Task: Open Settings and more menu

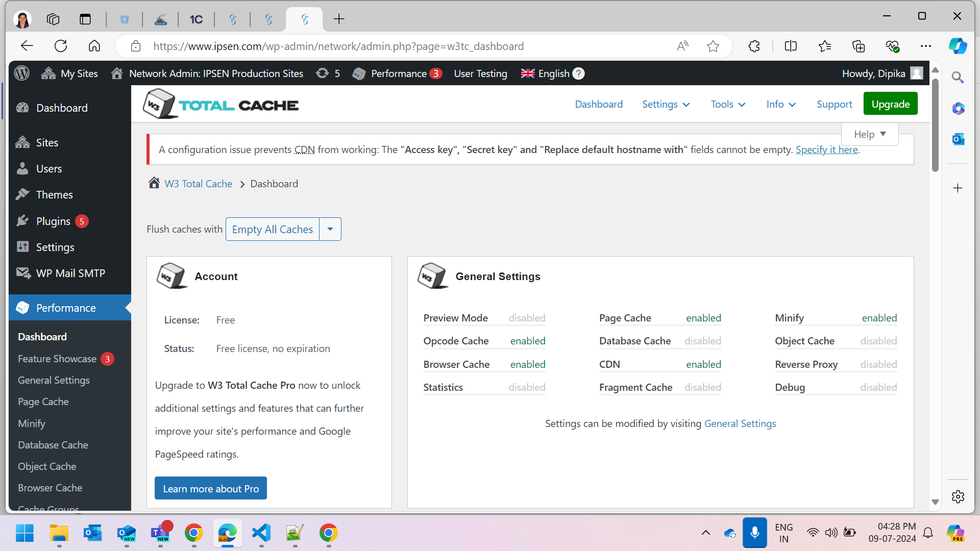Action: pyautogui.click(x=926, y=46)
